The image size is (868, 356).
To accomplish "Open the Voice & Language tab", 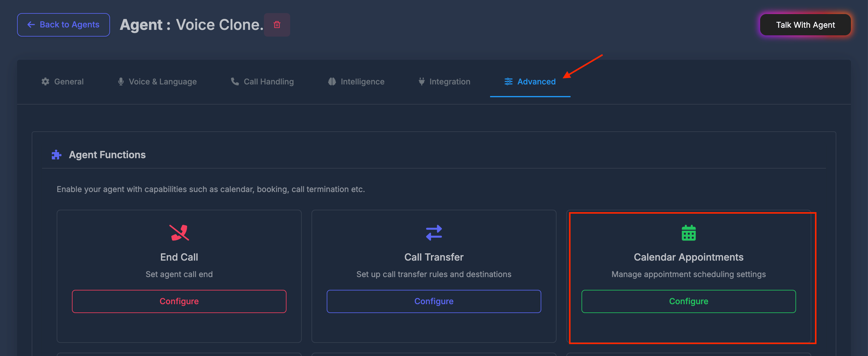I will point(157,82).
